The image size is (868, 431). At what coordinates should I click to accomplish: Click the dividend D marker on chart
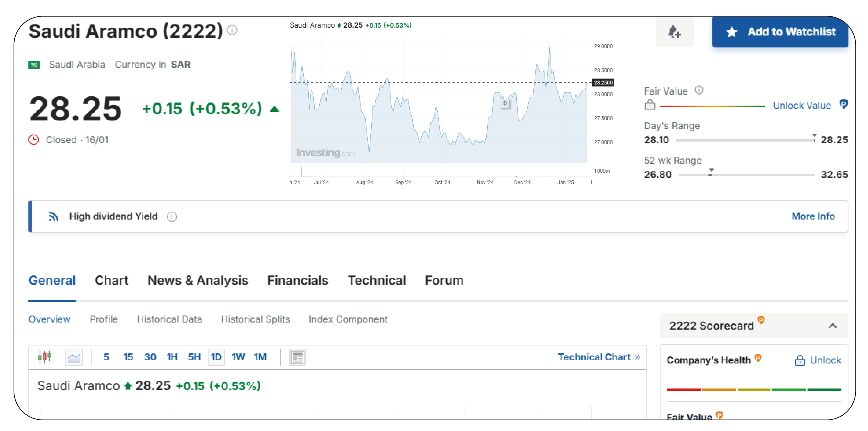505,104
